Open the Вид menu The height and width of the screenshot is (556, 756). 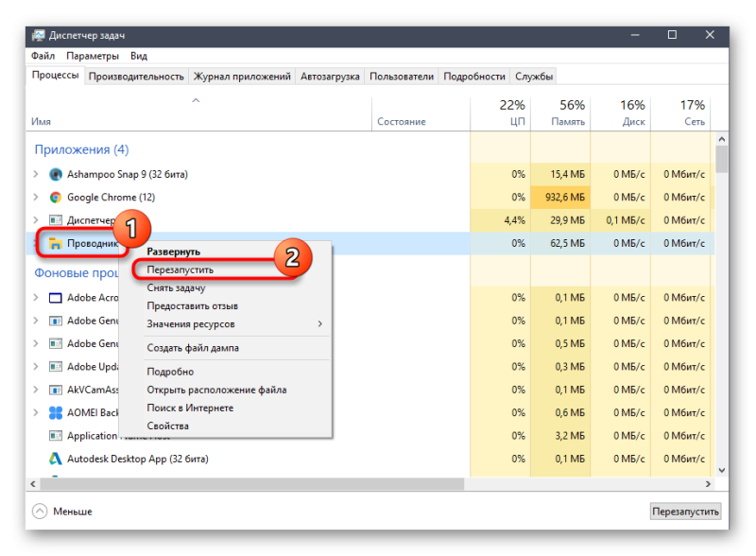click(x=139, y=56)
